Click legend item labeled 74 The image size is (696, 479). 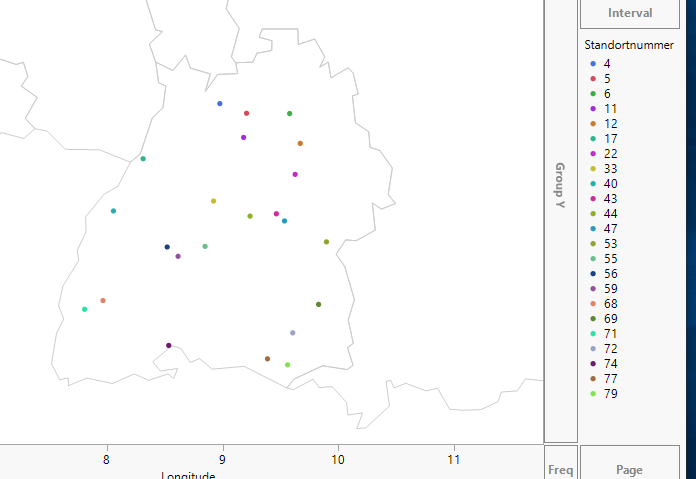point(603,364)
